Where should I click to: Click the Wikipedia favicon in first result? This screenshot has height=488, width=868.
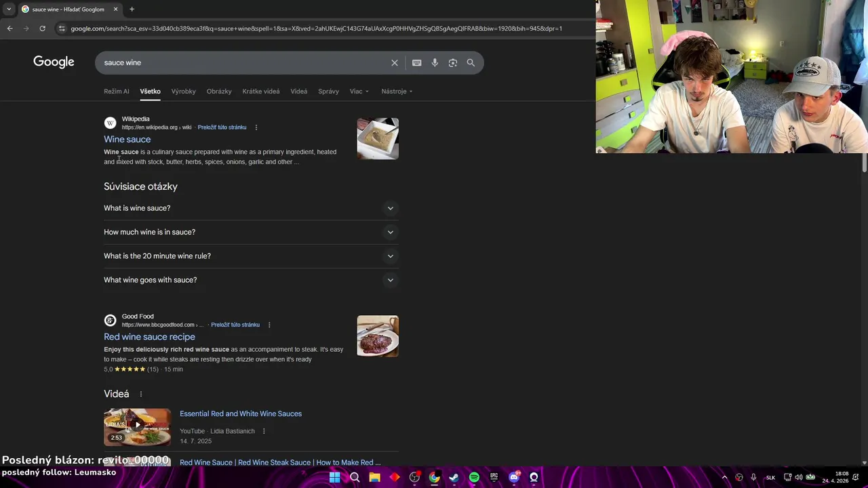[x=110, y=123]
